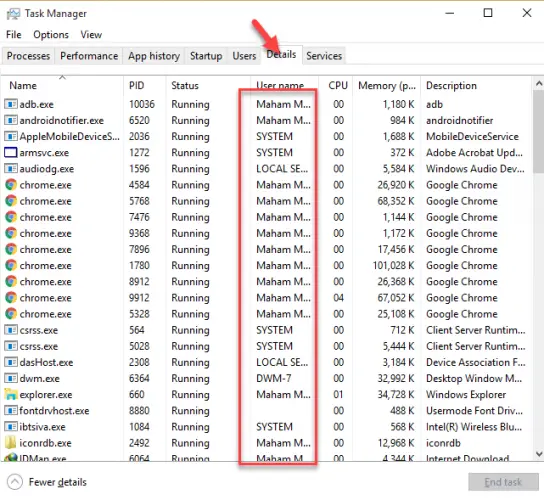Click the Task Manager title bar icon

point(13,14)
